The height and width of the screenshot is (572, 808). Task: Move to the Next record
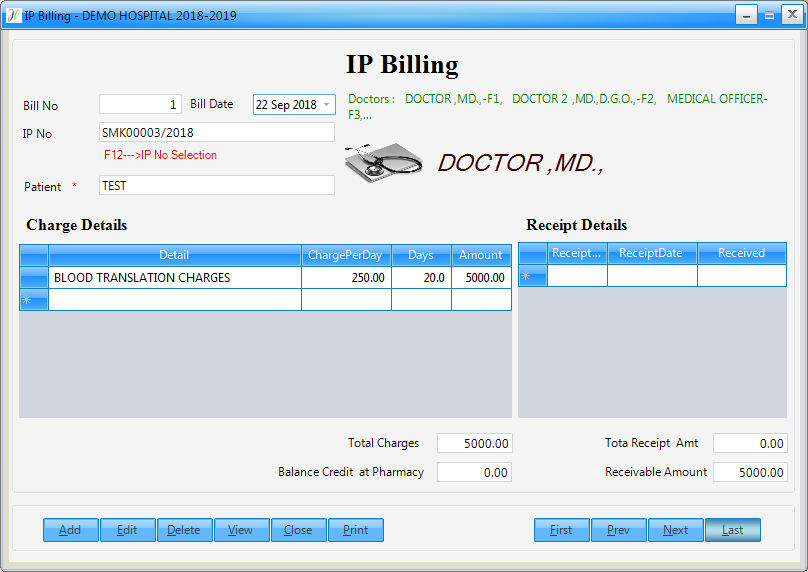[x=676, y=530]
